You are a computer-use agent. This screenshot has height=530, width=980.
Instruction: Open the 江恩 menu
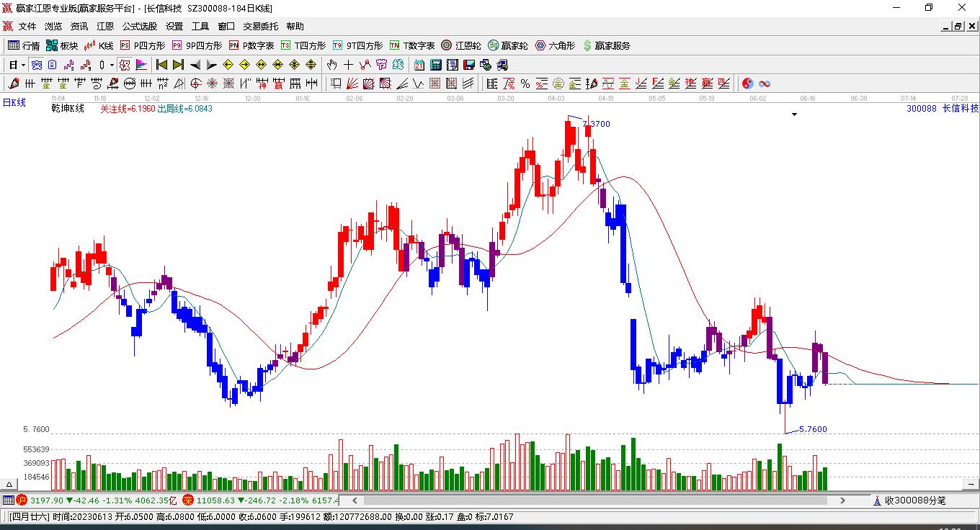(x=105, y=27)
